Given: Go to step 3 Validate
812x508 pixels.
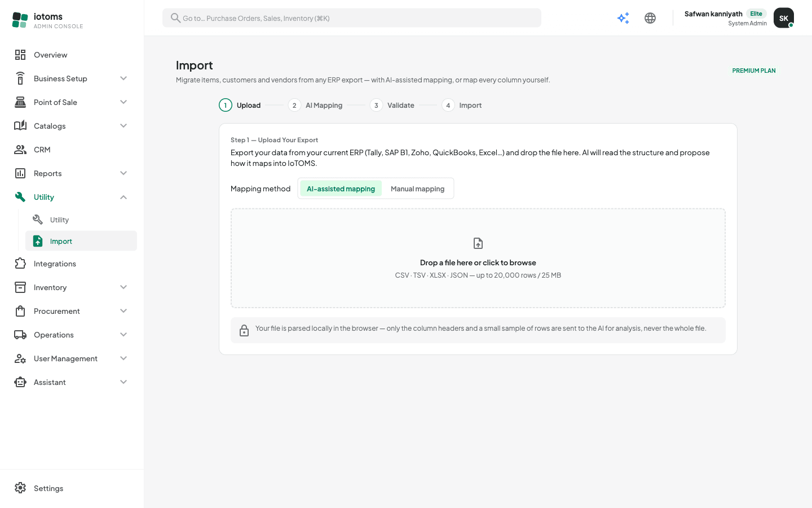Looking at the screenshot, I should click(x=392, y=105).
